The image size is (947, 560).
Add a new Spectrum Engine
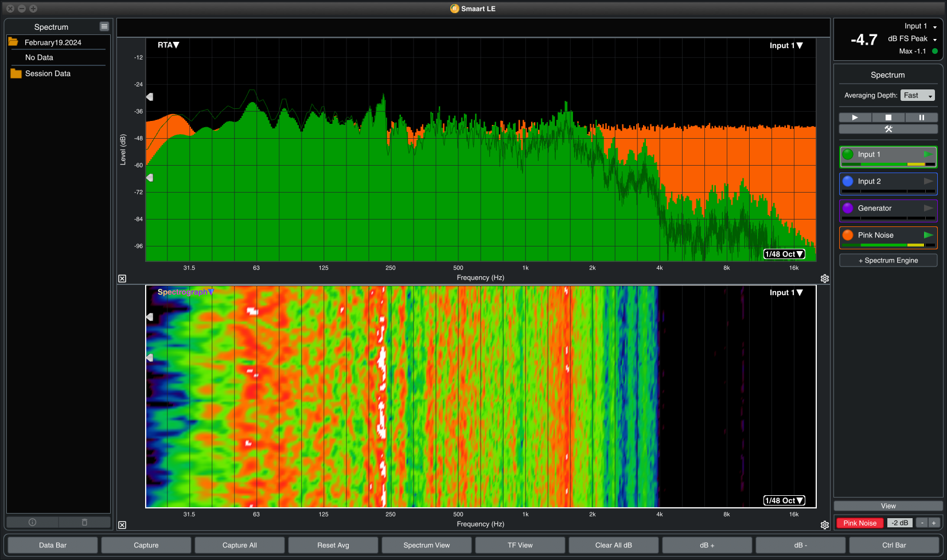click(x=888, y=260)
